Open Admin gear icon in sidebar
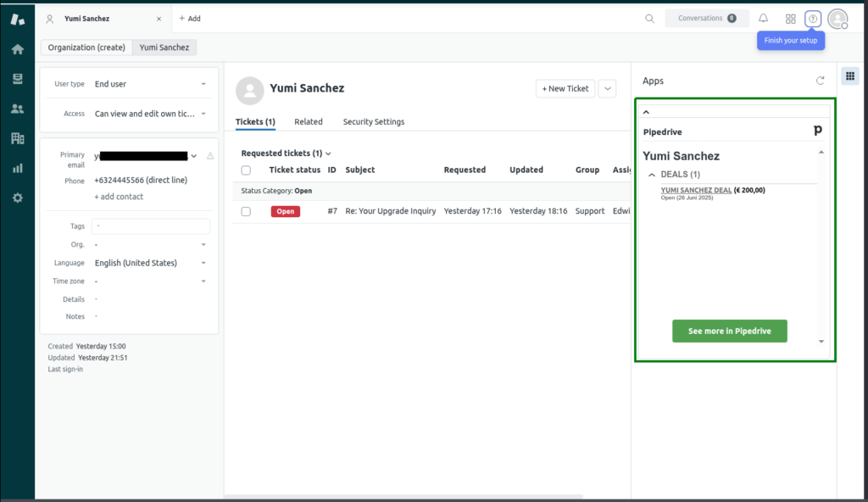The image size is (868, 502). pyautogui.click(x=18, y=198)
